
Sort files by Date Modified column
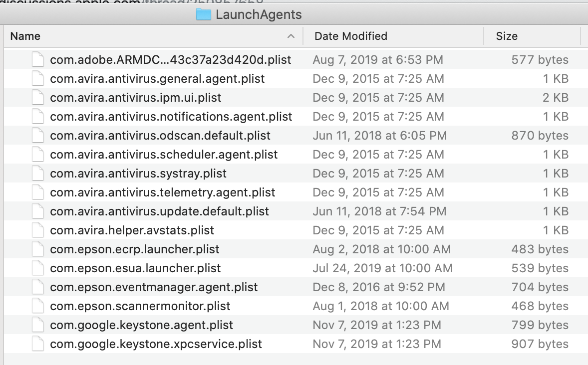point(351,36)
